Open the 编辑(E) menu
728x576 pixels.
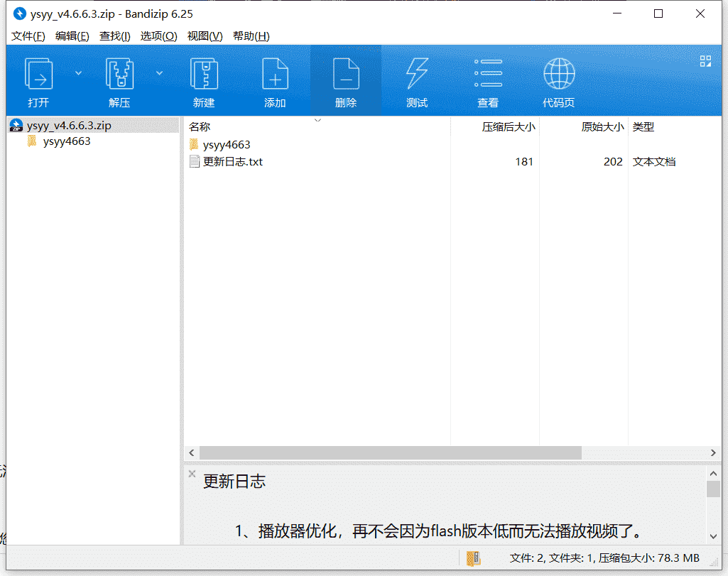(x=72, y=36)
